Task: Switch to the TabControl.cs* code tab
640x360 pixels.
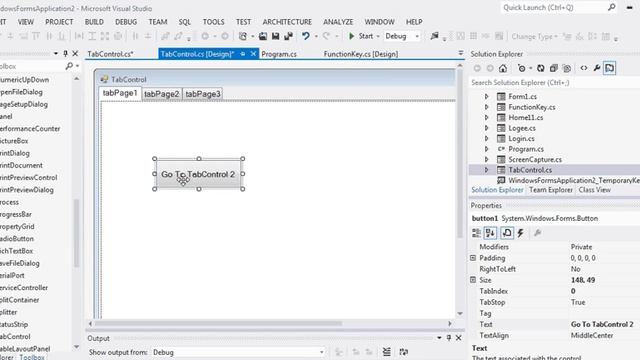Action: [x=110, y=54]
